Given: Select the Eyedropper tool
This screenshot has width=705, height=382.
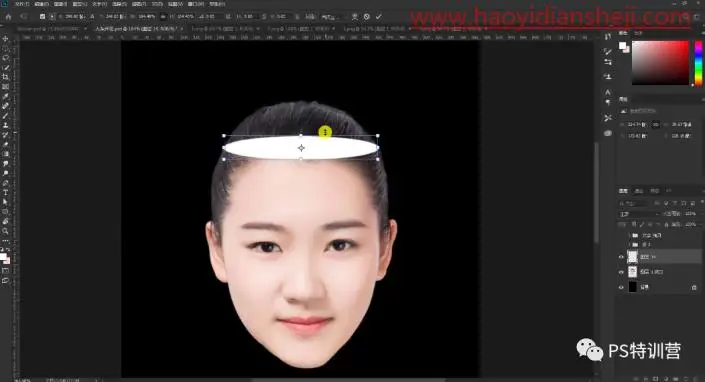Looking at the screenshot, I should pos(5,96).
